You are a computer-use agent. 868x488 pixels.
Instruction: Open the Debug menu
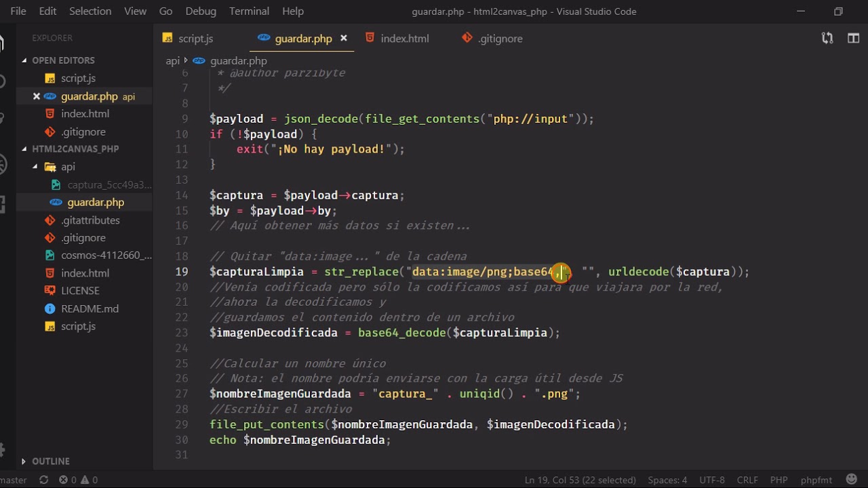(x=201, y=11)
